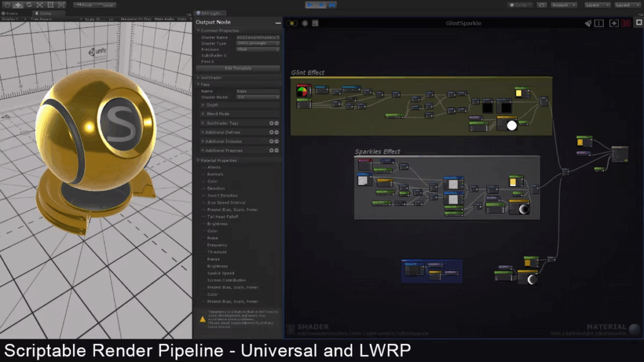Open the Precision dropdown
644x362 pixels.
(258, 49)
